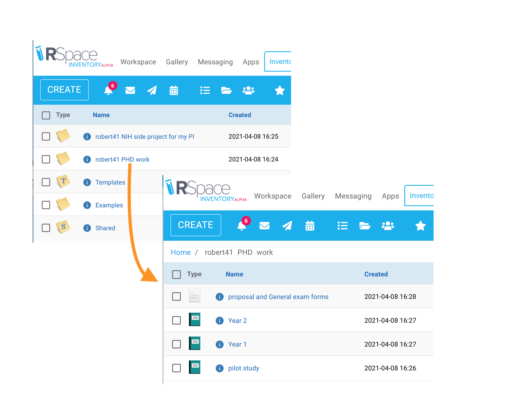This screenshot has height=415, width=532.
Task: Open the Year 1 notebook link
Action: pos(237,344)
